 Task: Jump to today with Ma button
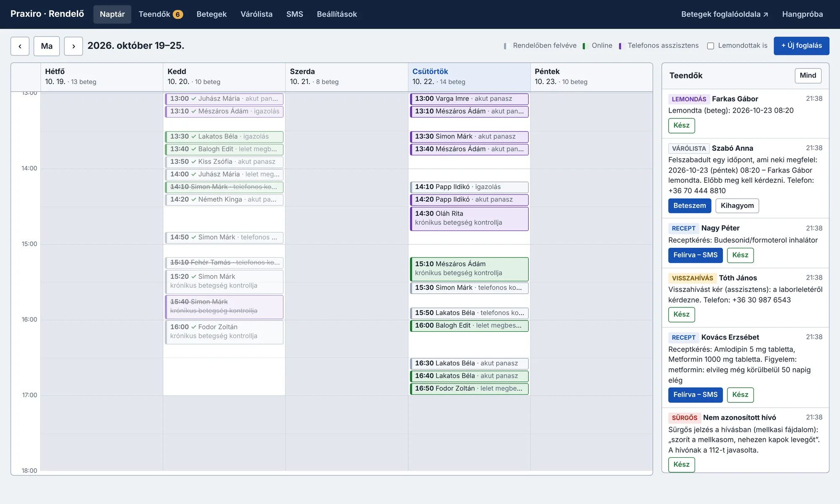coord(47,46)
